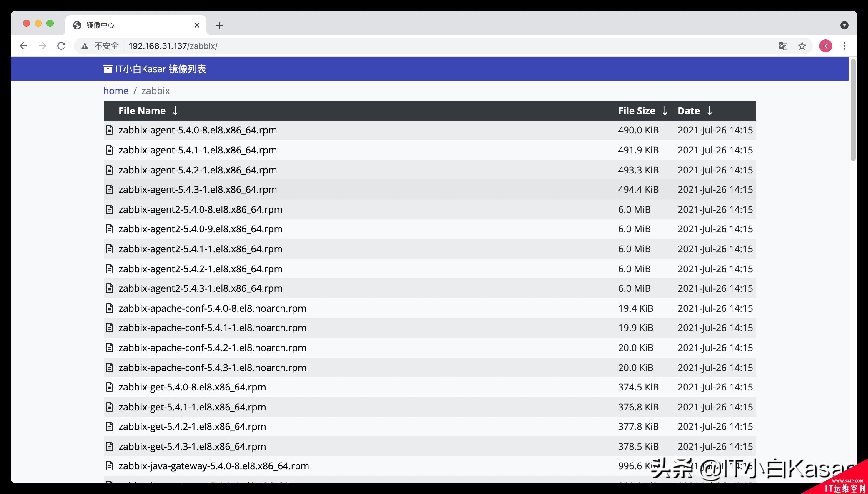
Task: Click the archive box icon in header
Action: pyautogui.click(x=108, y=69)
